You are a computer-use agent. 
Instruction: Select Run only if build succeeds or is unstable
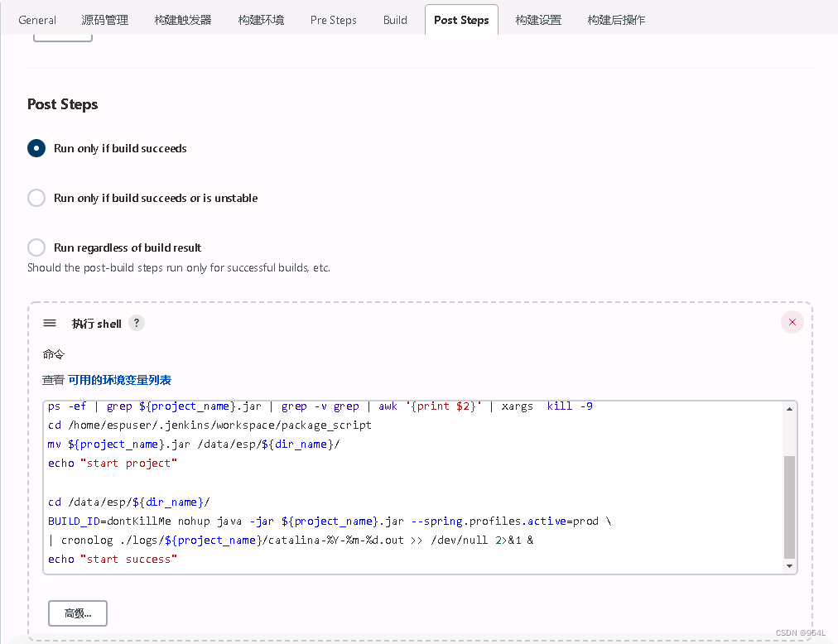tap(36, 198)
